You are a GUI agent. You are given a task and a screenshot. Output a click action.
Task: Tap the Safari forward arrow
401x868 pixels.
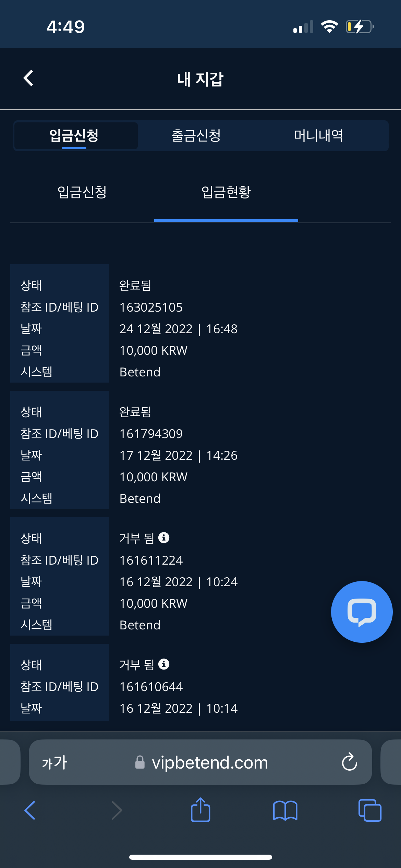coord(117,810)
